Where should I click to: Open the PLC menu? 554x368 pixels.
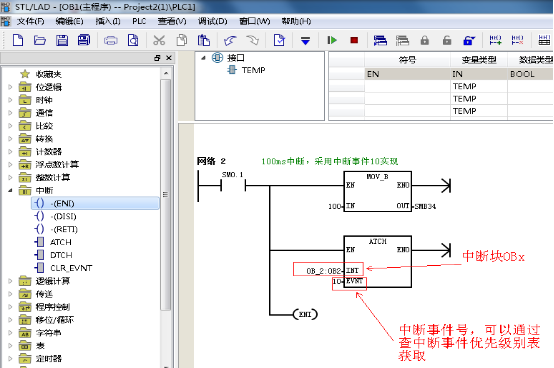tap(139, 22)
